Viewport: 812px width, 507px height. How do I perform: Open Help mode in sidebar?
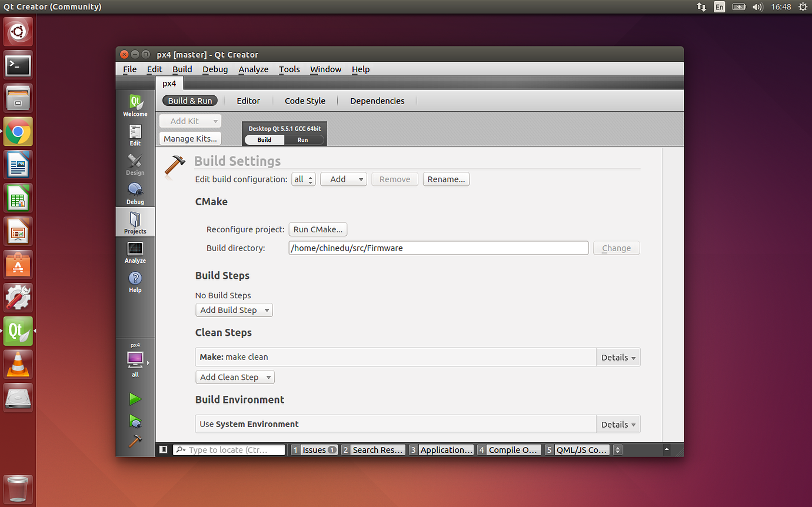(x=135, y=282)
